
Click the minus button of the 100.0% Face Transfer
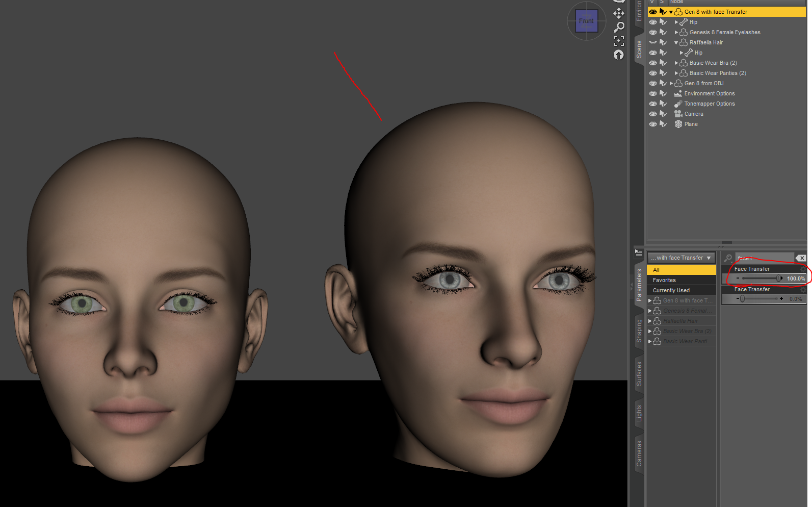[738, 278]
